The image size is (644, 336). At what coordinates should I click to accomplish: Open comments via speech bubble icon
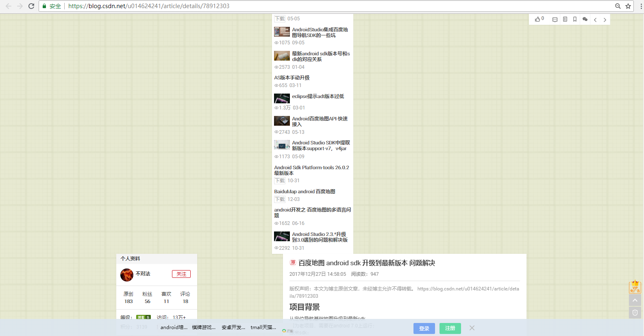[555, 20]
